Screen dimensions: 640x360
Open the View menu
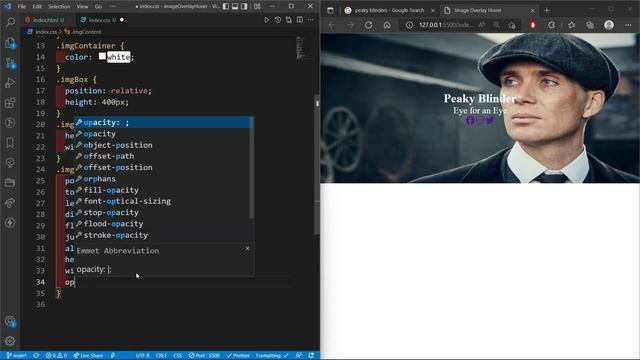pos(82,7)
